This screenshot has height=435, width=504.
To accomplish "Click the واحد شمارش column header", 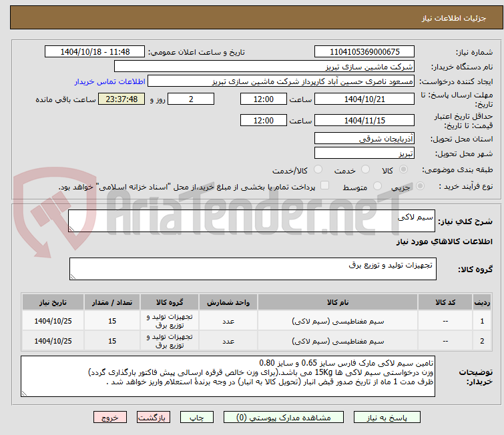I will [228, 302].
